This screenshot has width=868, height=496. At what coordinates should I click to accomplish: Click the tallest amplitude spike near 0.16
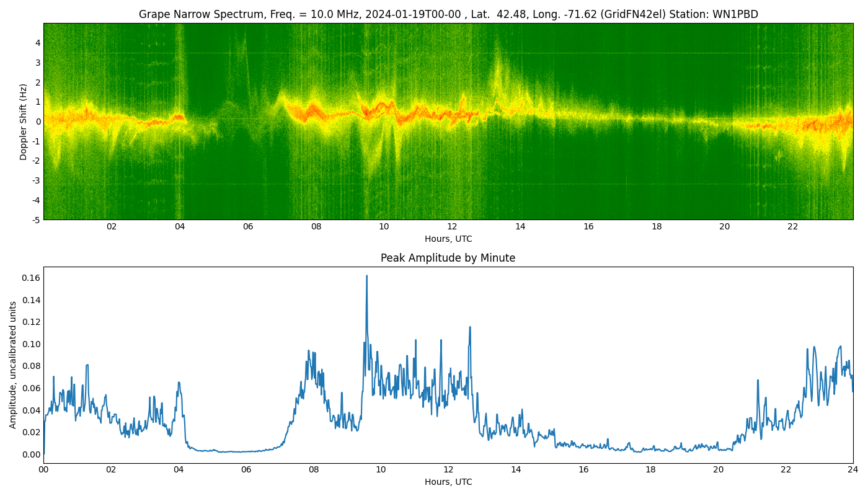pos(366,277)
